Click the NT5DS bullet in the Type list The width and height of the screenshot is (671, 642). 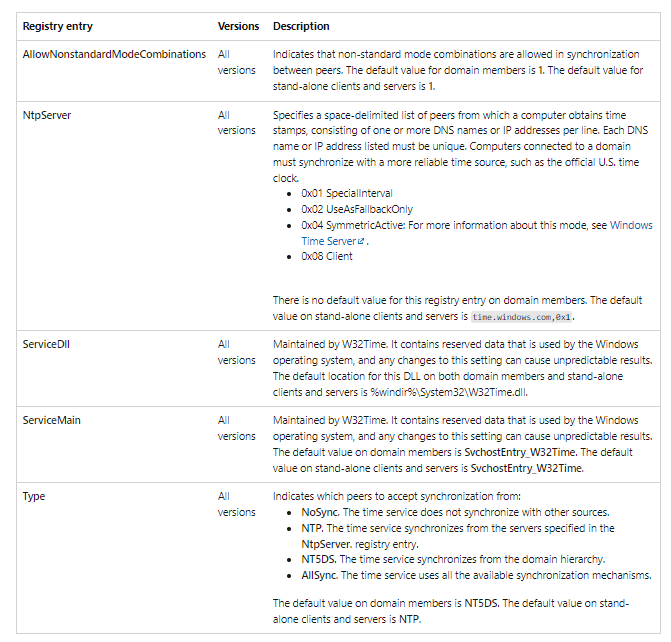click(320, 559)
